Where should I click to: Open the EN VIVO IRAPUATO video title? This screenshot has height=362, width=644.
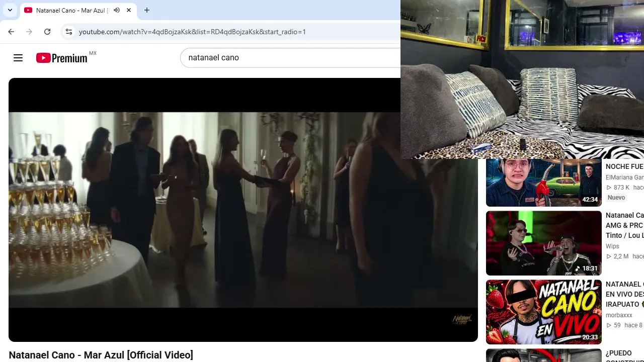click(x=624, y=294)
